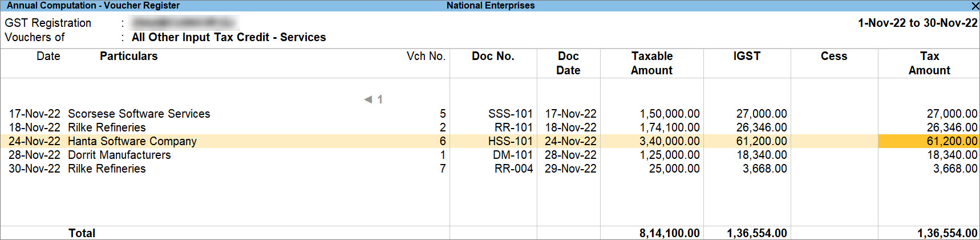The height and width of the screenshot is (240, 980).
Task: Click the left arrow page marker
Action: (x=368, y=99)
